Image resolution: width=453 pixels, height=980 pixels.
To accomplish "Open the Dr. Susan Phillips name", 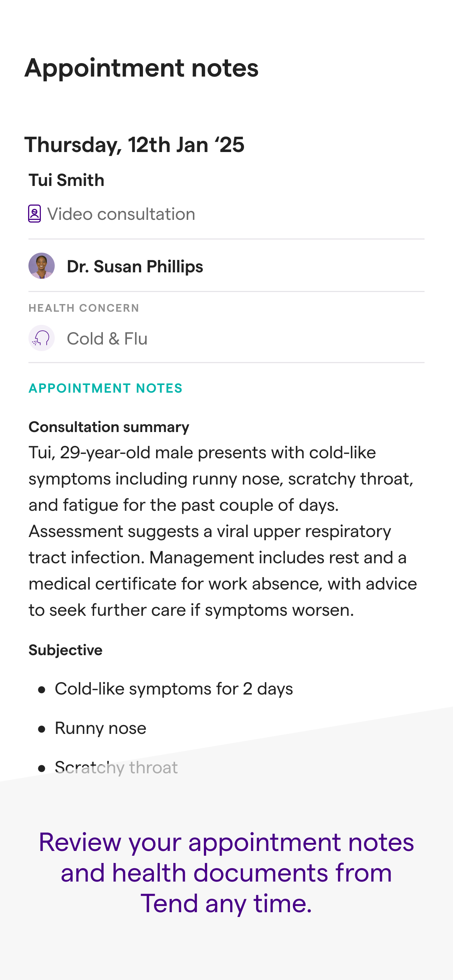I will pyautogui.click(x=135, y=266).
